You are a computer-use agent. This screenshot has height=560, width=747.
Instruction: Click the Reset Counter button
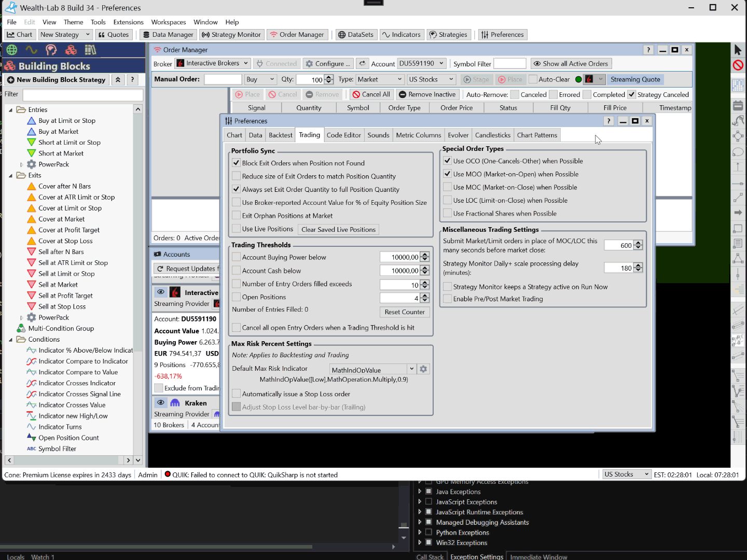pyautogui.click(x=405, y=312)
